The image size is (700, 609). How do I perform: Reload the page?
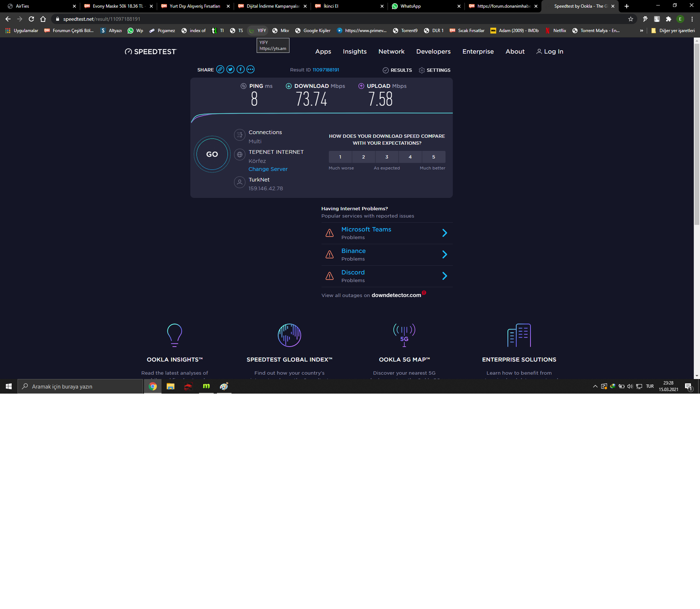coord(31,19)
